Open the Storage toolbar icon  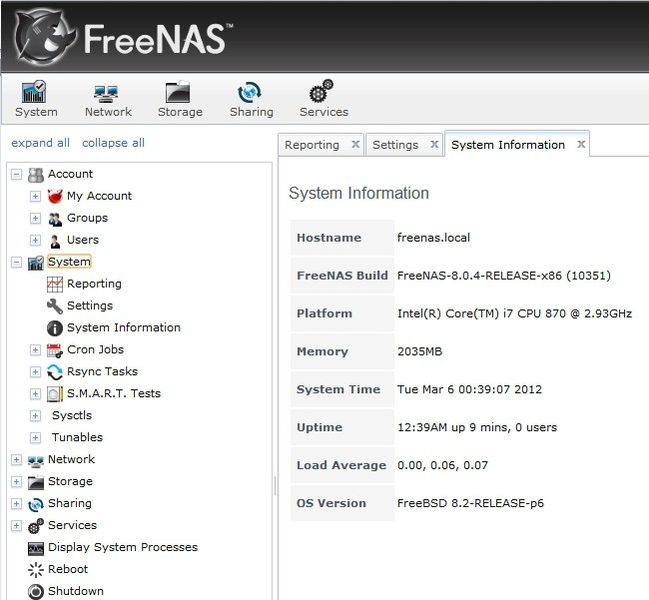coord(178,92)
